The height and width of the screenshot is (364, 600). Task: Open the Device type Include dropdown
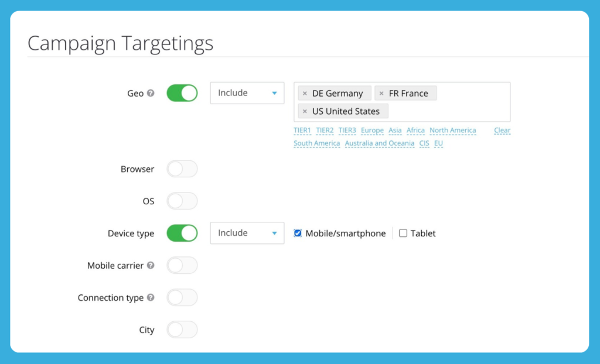coord(247,233)
